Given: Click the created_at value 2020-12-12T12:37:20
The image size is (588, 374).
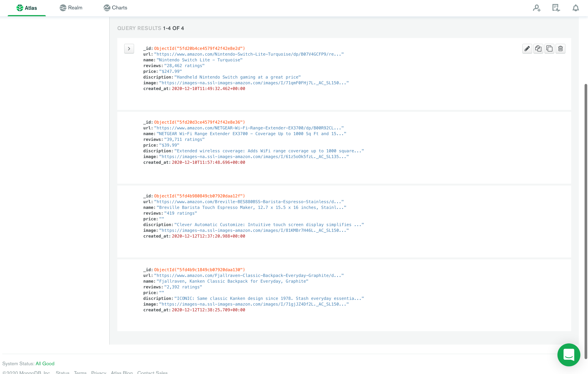Looking at the screenshot, I should click(x=209, y=236).
